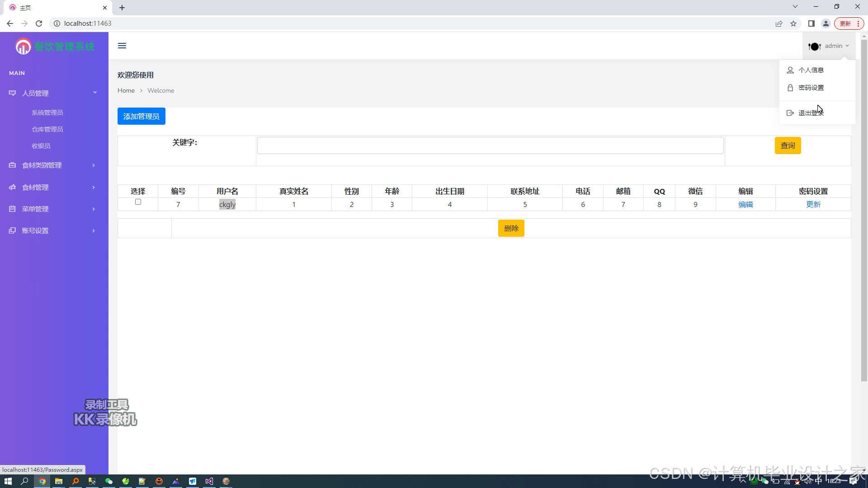The width and height of the screenshot is (868, 488).
Task: Open the notification center icon
Action: pos(853,481)
